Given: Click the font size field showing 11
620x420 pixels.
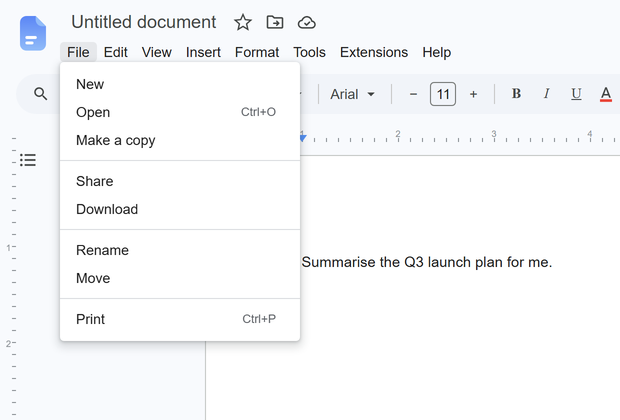Looking at the screenshot, I should pyautogui.click(x=443, y=94).
